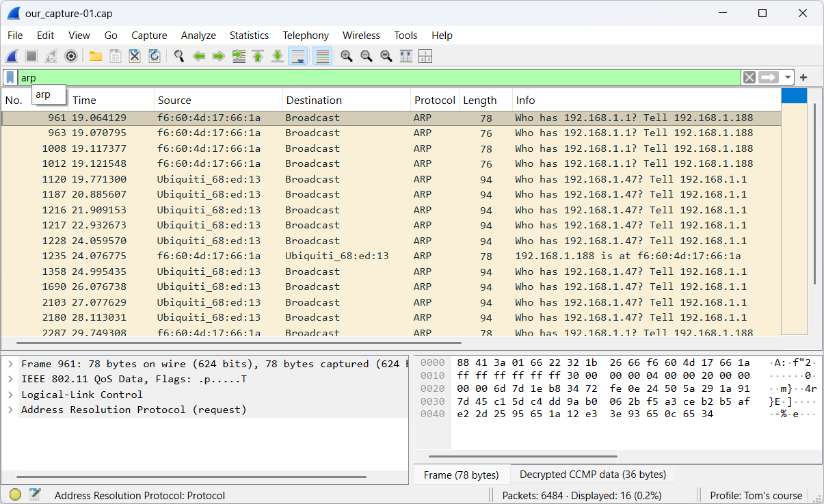Go to the first packet arrow icon
The width and height of the screenshot is (824, 504).
pos(258,56)
